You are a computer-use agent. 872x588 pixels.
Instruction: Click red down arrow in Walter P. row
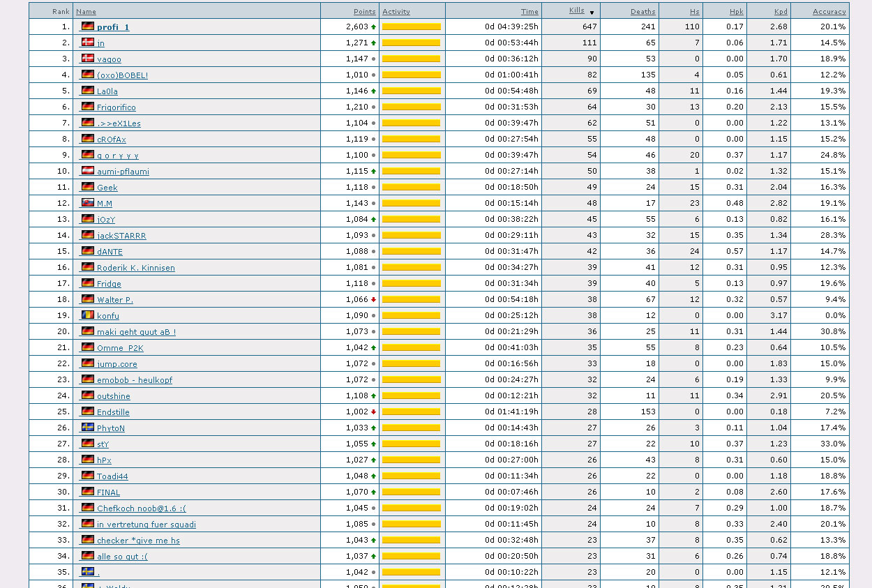pyautogui.click(x=374, y=300)
